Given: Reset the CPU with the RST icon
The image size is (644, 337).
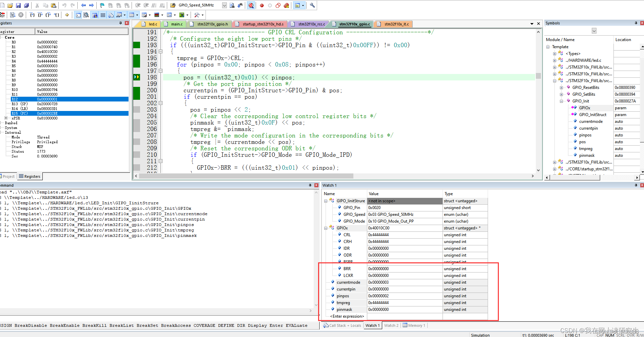Looking at the screenshot, I should 3,15.
